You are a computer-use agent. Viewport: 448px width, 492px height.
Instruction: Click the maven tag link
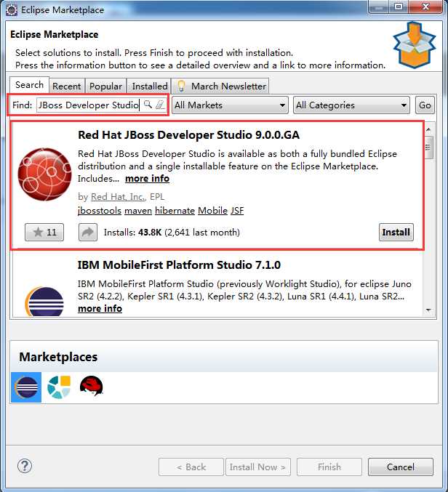coord(138,210)
